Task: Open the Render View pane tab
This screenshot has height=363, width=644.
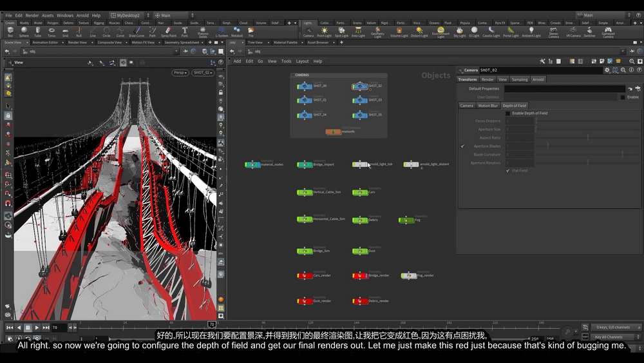Action: click(x=77, y=43)
